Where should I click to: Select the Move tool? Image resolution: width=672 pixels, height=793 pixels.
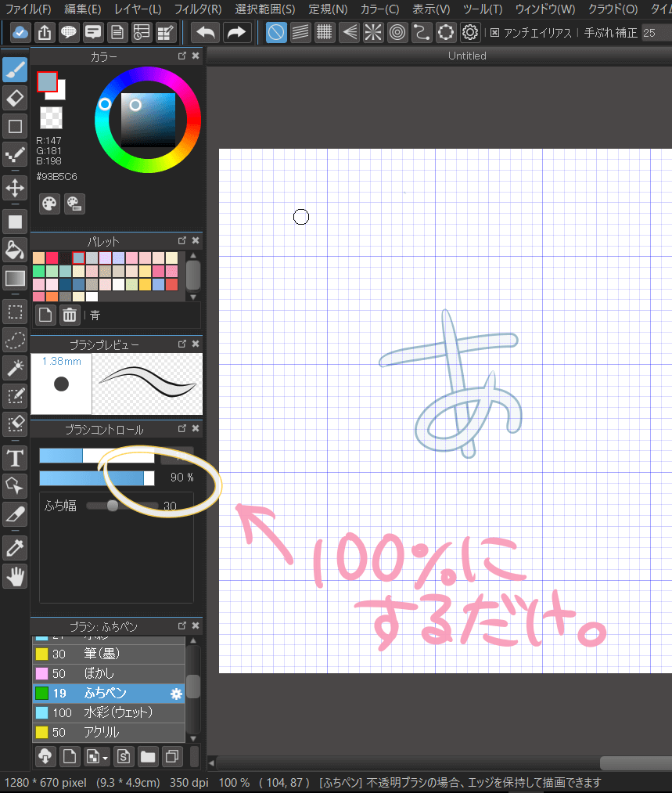click(15, 188)
